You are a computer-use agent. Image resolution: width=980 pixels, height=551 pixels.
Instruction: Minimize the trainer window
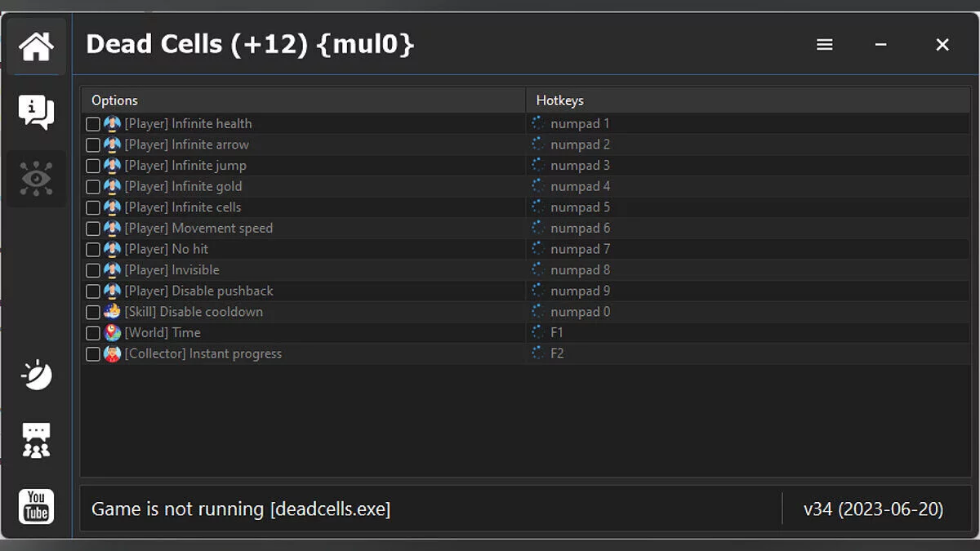click(x=880, y=45)
